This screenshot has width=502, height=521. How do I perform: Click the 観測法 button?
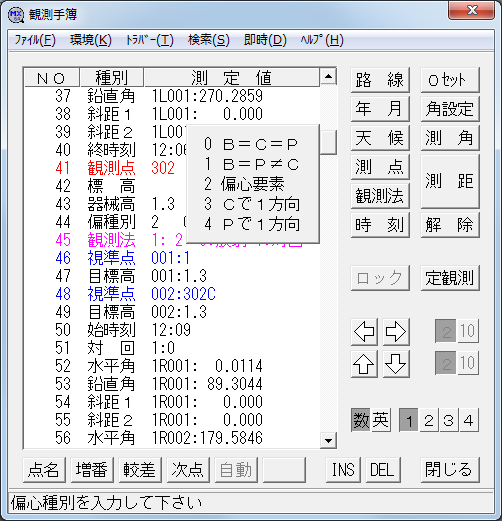point(380,196)
